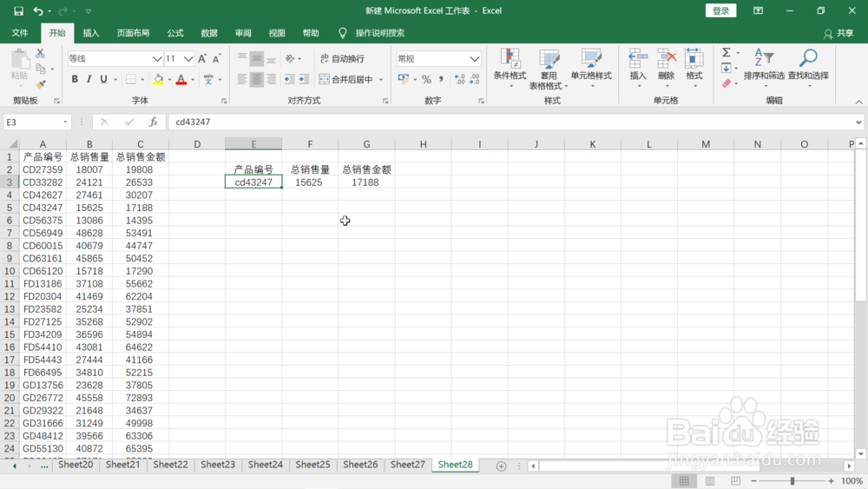The height and width of the screenshot is (489, 868).
Task: Open the font color dropdown arrow
Action: pyautogui.click(x=193, y=80)
